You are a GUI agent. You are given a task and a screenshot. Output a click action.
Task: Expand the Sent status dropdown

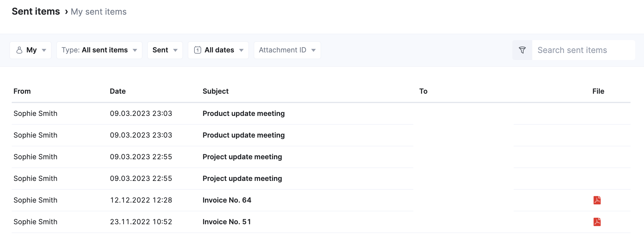tap(165, 50)
